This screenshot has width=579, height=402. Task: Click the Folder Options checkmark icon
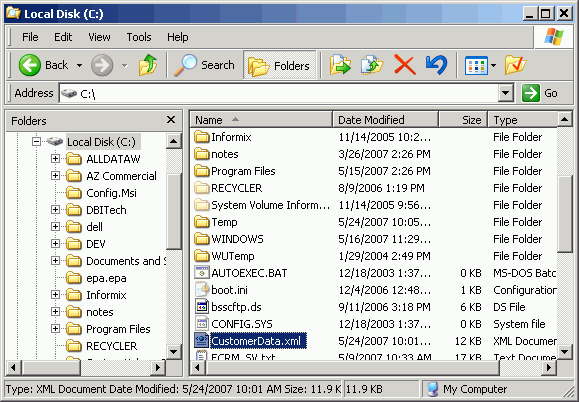point(515,65)
